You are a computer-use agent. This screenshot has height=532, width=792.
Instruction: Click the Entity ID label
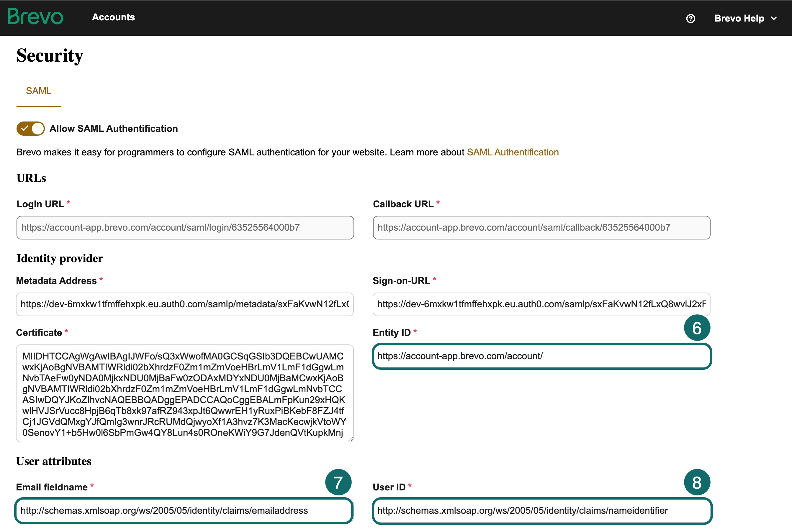[392, 333]
